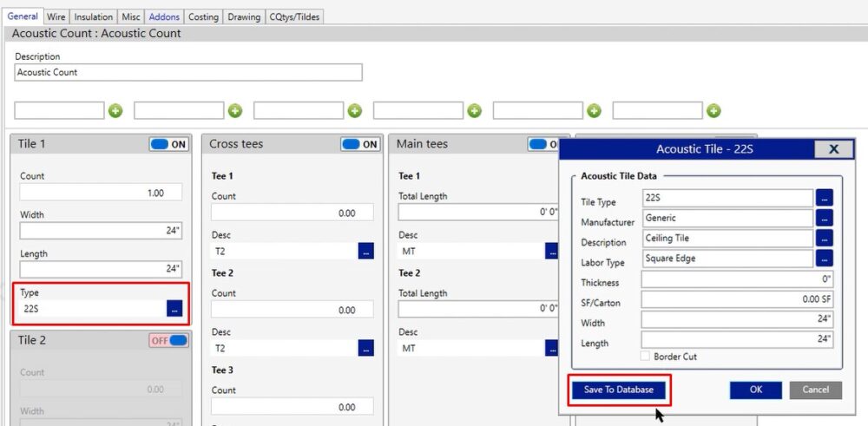Click the first green plus icon
Image resolution: width=868 pixels, height=426 pixels.
[115, 111]
